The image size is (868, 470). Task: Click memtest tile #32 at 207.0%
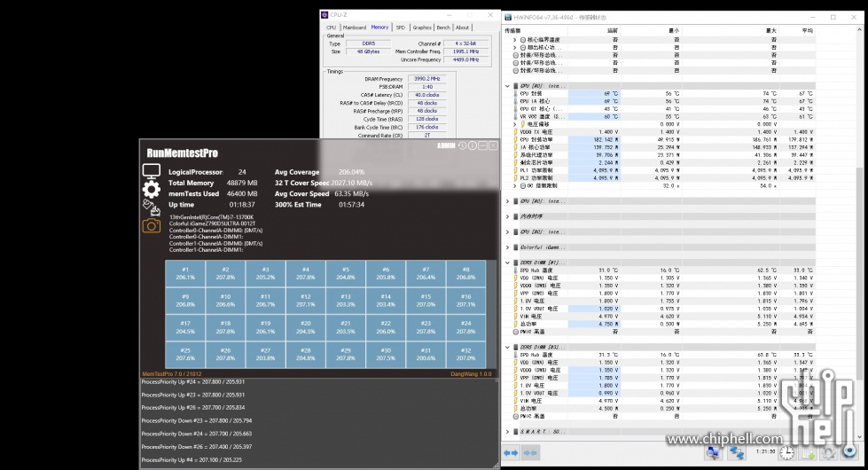(x=466, y=355)
